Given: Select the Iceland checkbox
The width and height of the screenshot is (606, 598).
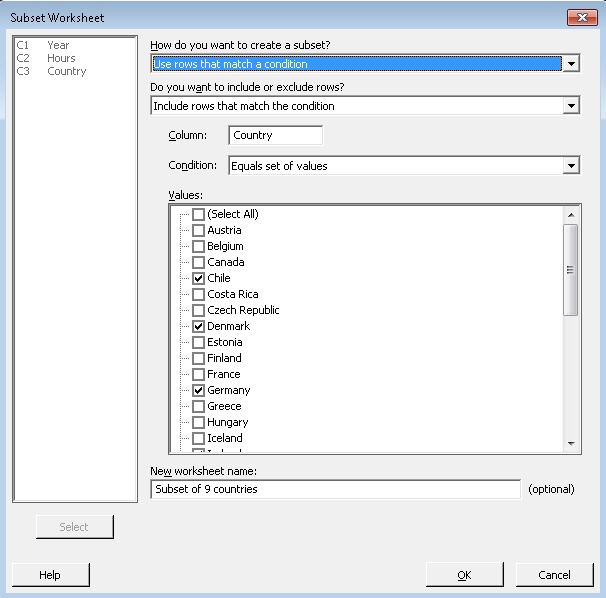Looking at the screenshot, I should click(x=199, y=438).
